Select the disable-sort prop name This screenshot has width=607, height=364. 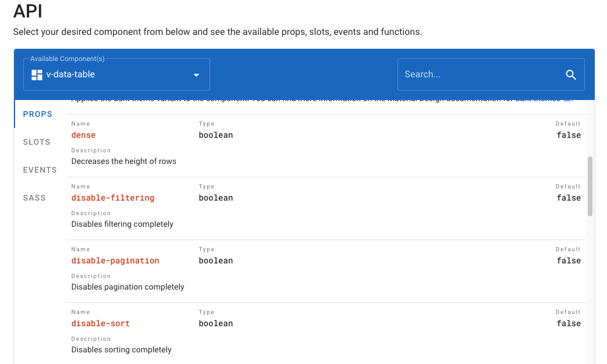click(x=100, y=323)
